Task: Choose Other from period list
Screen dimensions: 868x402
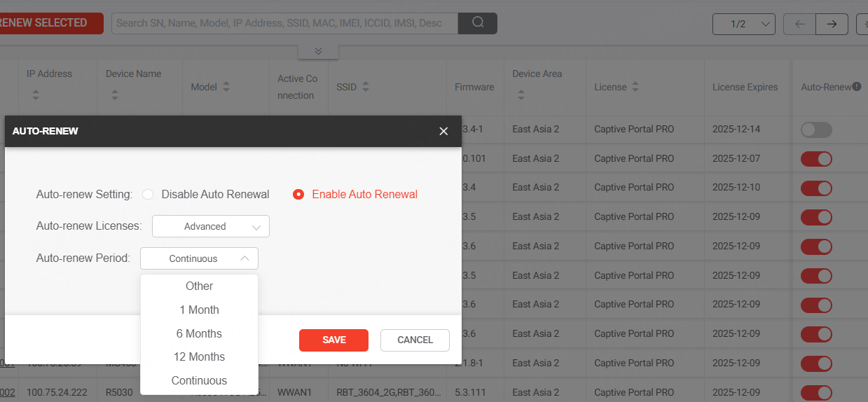Action: [199, 286]
